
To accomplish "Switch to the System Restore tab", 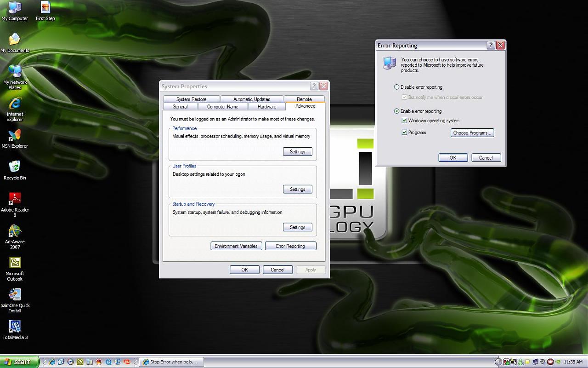I will click(x=191, y=99).
